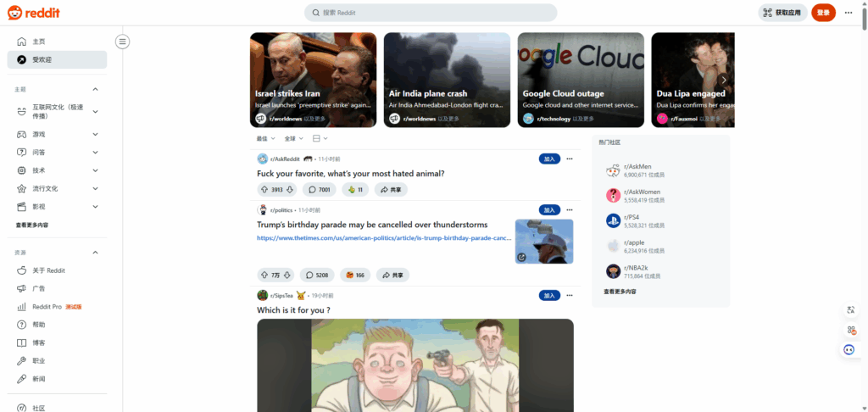Open the three-dot menu beside 登录

tap(848, 12)
